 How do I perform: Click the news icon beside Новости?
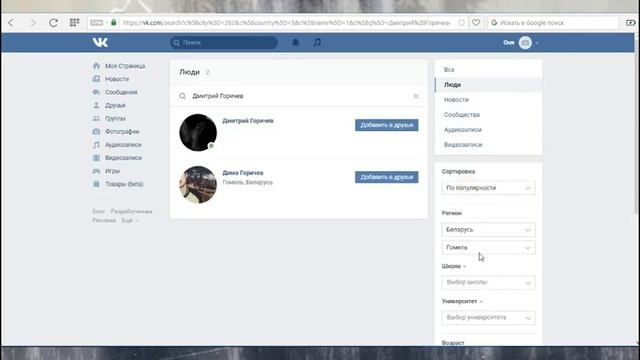(96, 79)
